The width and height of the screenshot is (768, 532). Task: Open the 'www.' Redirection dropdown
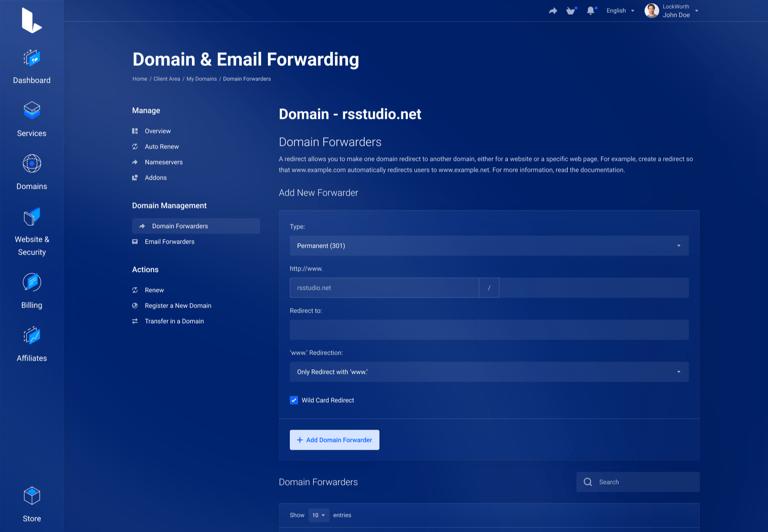coord(489,372)
